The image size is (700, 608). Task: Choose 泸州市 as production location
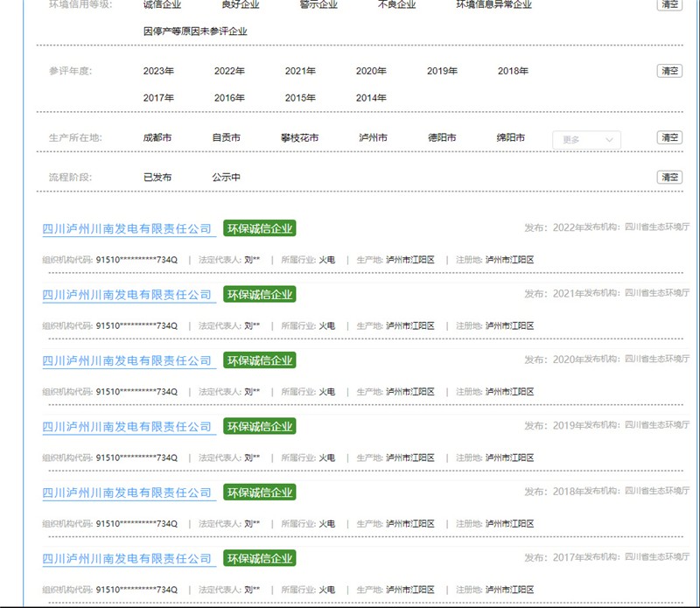click(x=373, y=138)
